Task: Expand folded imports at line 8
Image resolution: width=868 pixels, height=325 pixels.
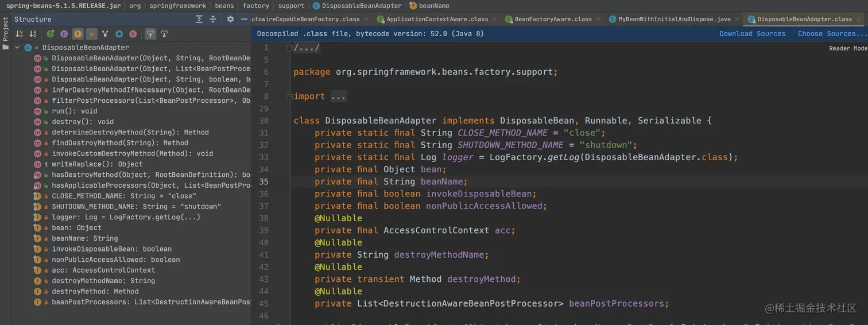Action: click(290, 96)
